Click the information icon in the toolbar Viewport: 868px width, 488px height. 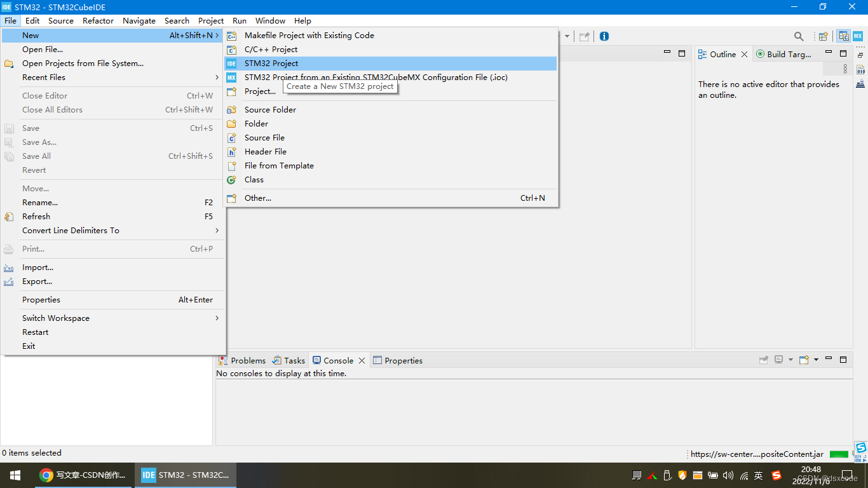604,36
